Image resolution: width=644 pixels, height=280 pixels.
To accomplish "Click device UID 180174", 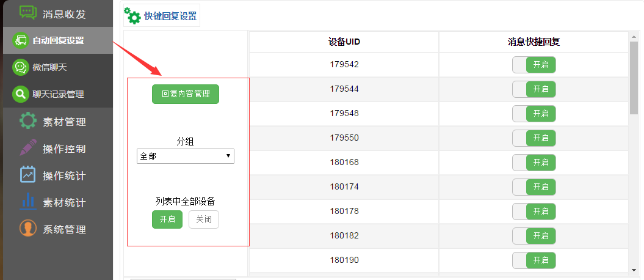I will tap(344, 186).
